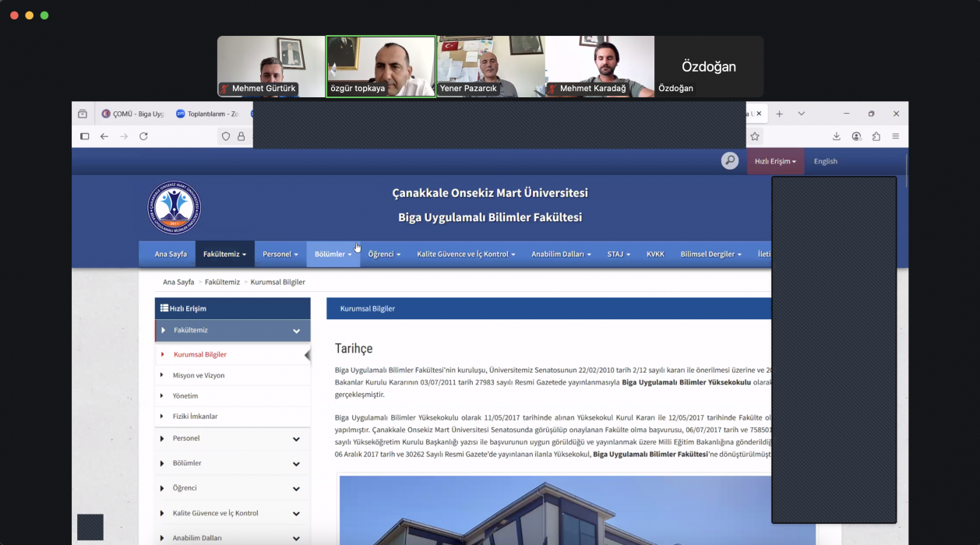Switch language to English

[x=826, y=161]
